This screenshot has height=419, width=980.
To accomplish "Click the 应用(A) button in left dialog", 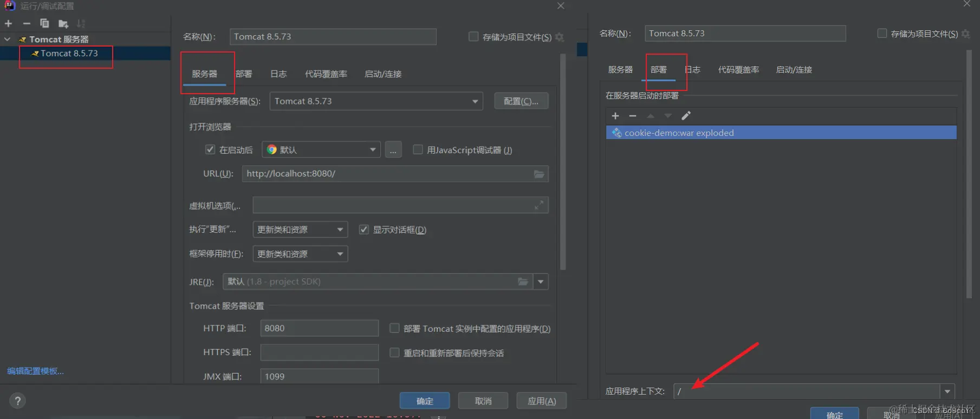I will click(x=542, y=401).
